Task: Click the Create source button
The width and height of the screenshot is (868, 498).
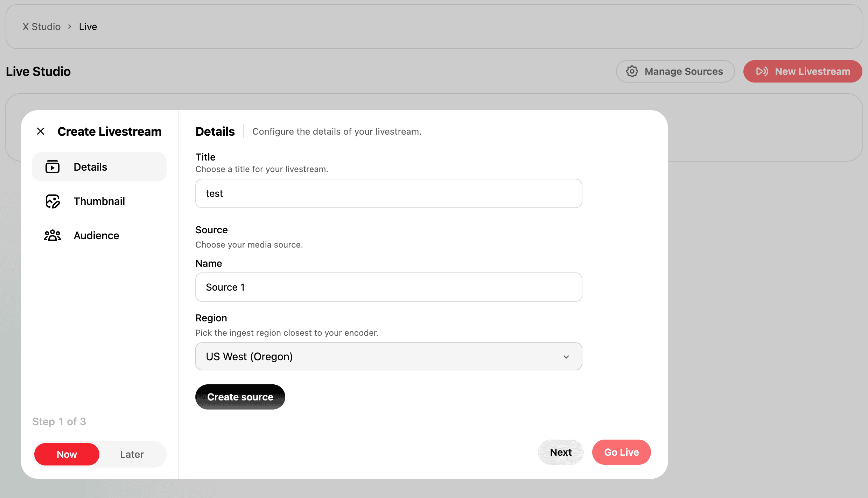Action: [x=240, y=397]
